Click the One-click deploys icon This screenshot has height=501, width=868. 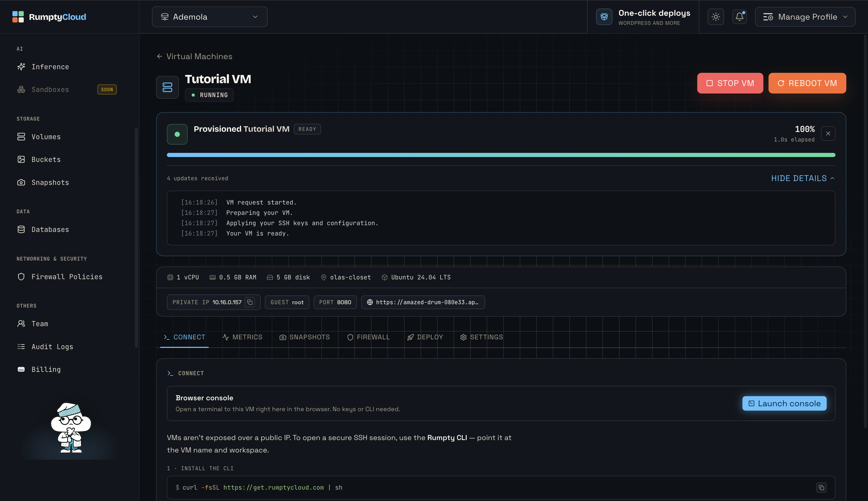coord(604,17)
